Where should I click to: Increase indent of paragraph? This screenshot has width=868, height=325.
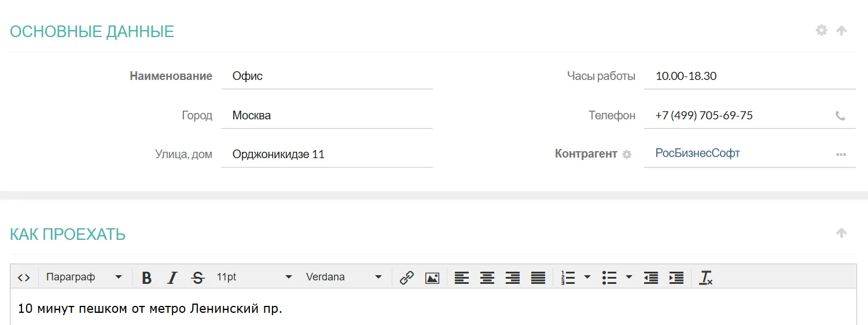[x=676, y=277]
